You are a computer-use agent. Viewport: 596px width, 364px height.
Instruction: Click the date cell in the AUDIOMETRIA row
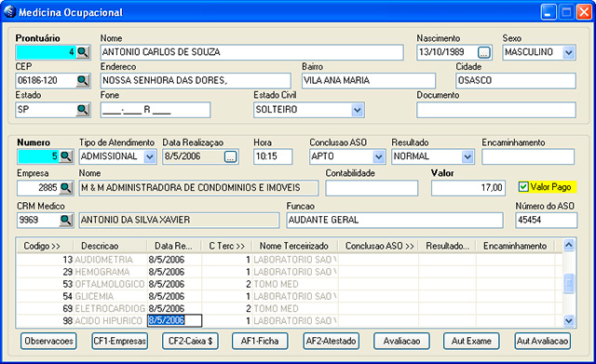pyautogui.click(x=175, y=260)
